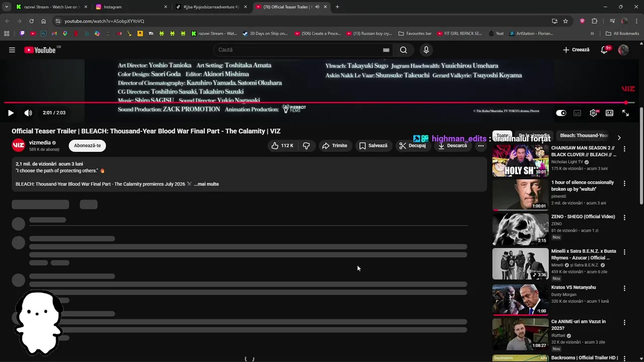Open options for 1 hour of silence video
This screenshot has height=362, width=644.
pyautogui.click(x=624, y=184)
